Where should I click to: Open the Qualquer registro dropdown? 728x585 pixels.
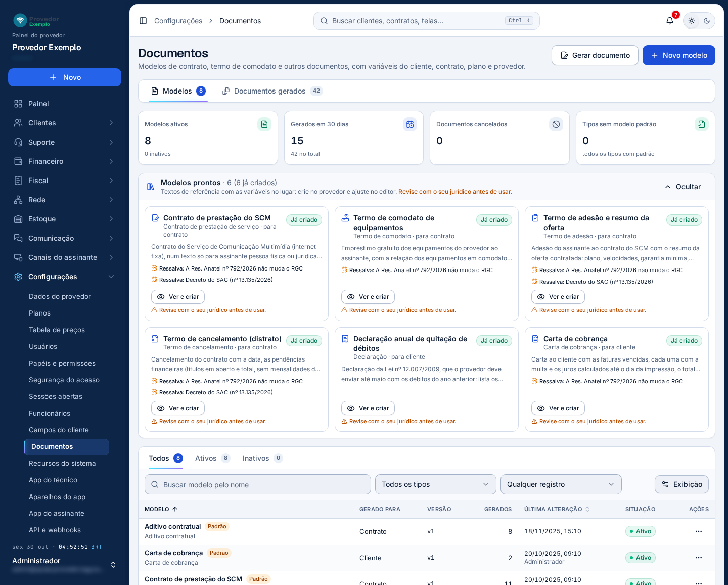pyautogui.click(x=561, y=484)
